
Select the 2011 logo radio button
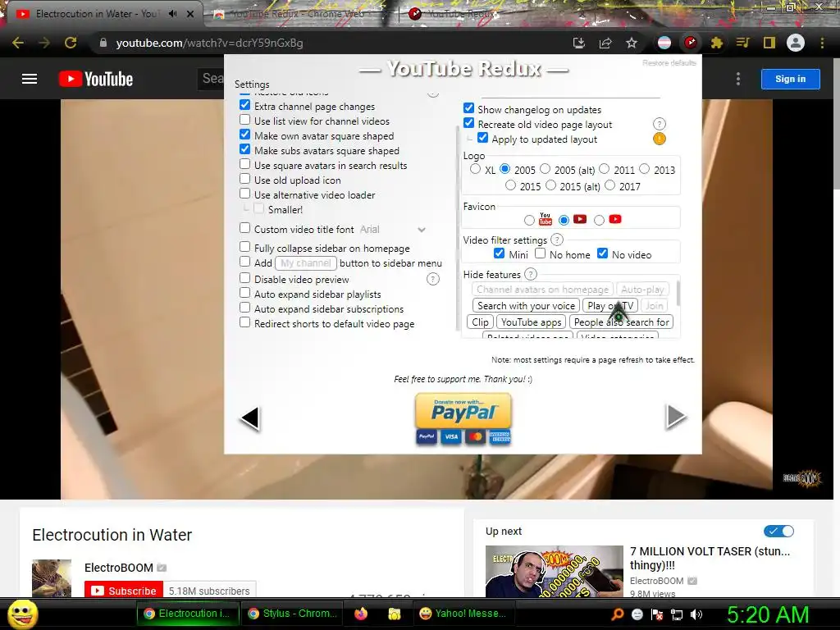point(605,169)
